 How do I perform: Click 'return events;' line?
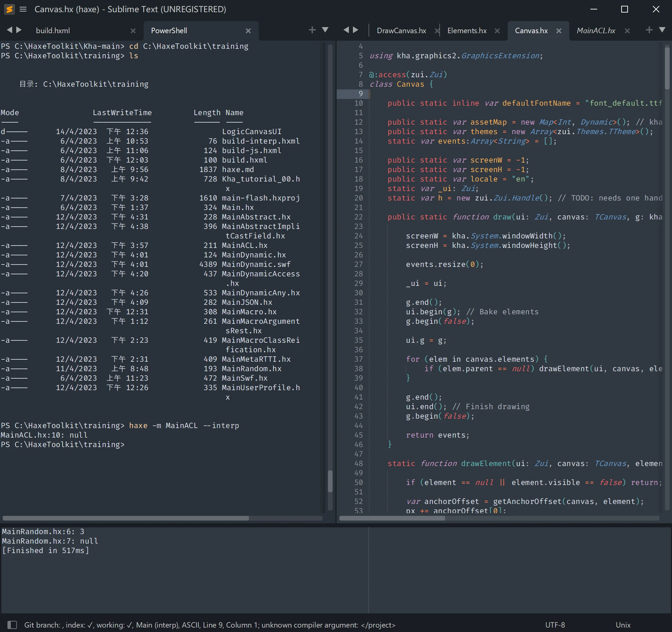pyautogui.click(x=438, y=435)
